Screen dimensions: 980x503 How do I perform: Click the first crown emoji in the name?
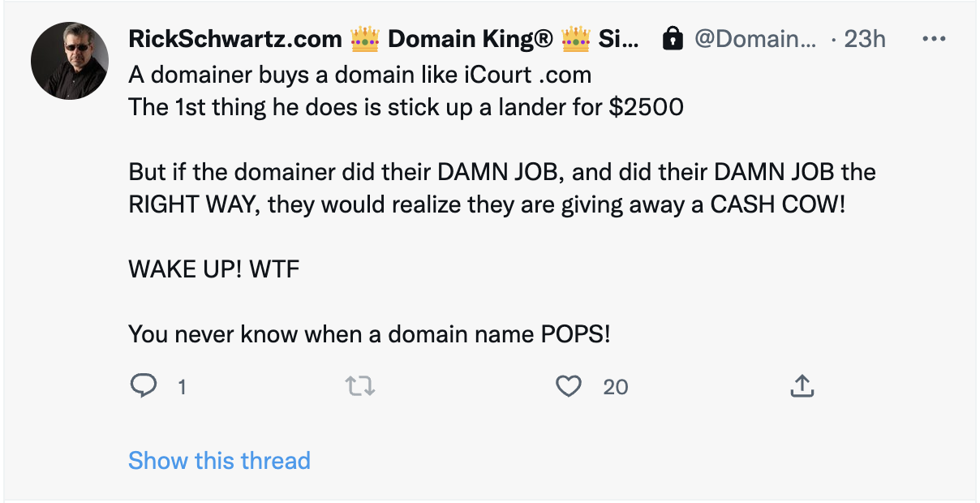(364, 39)
